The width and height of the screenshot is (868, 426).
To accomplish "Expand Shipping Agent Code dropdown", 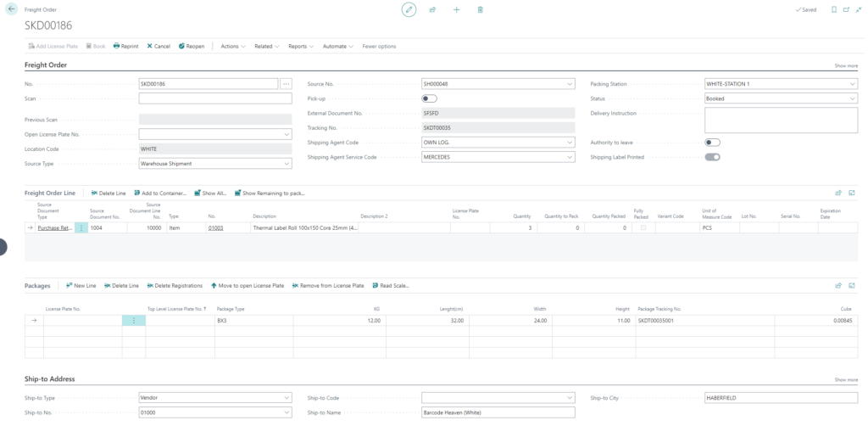I will click(568, 143).
